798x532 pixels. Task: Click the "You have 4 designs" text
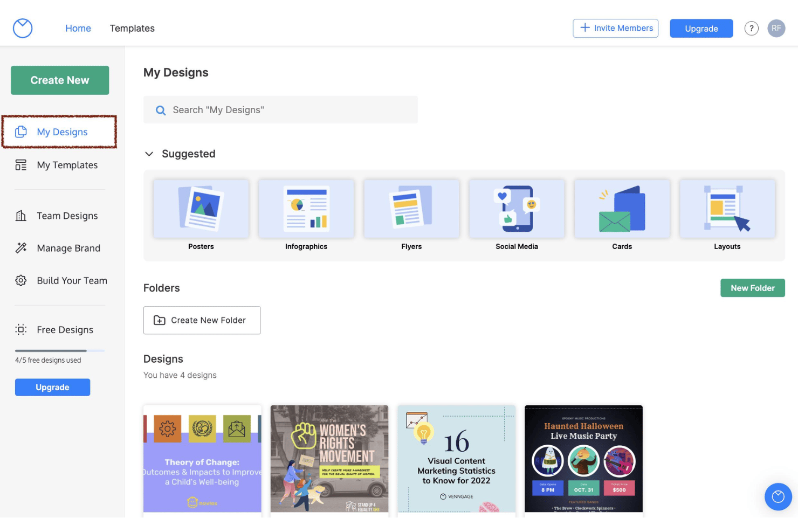[180, 375]
